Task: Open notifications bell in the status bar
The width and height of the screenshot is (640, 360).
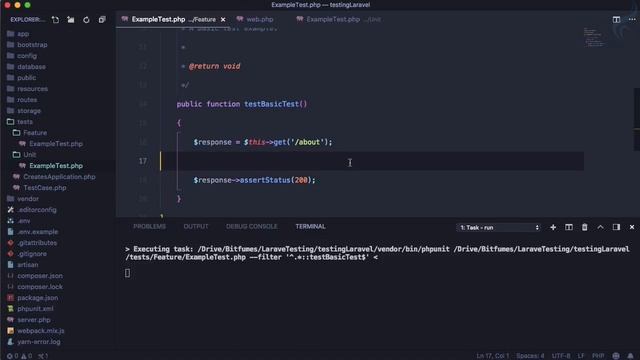Action: pyautogui.click(x=631, y=356)
